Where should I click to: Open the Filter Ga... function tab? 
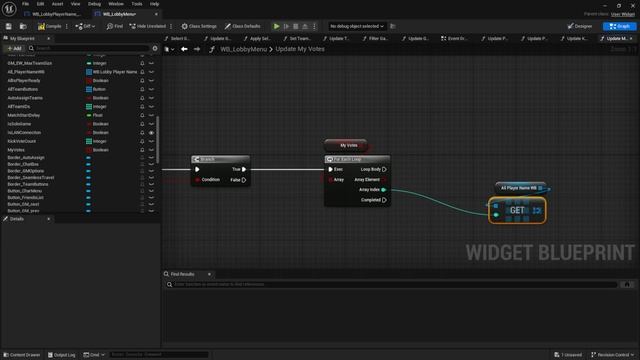point(375,38)
